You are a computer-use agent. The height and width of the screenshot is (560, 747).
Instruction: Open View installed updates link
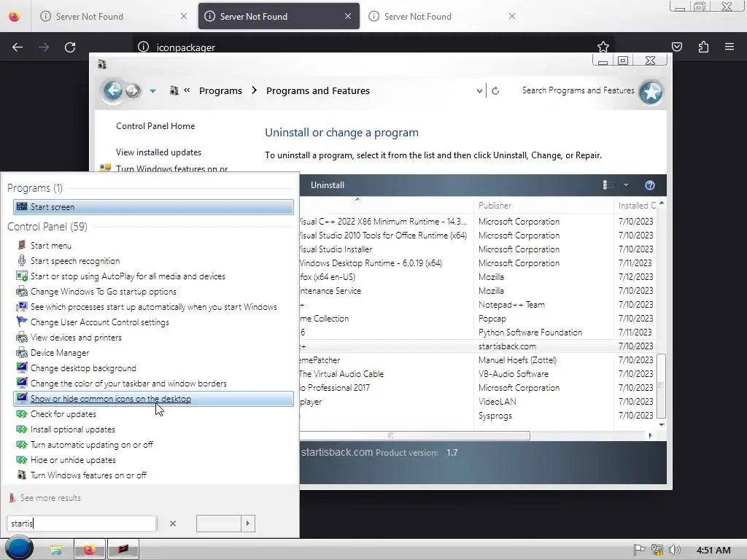pyautogui.click(x=158, y=152)
